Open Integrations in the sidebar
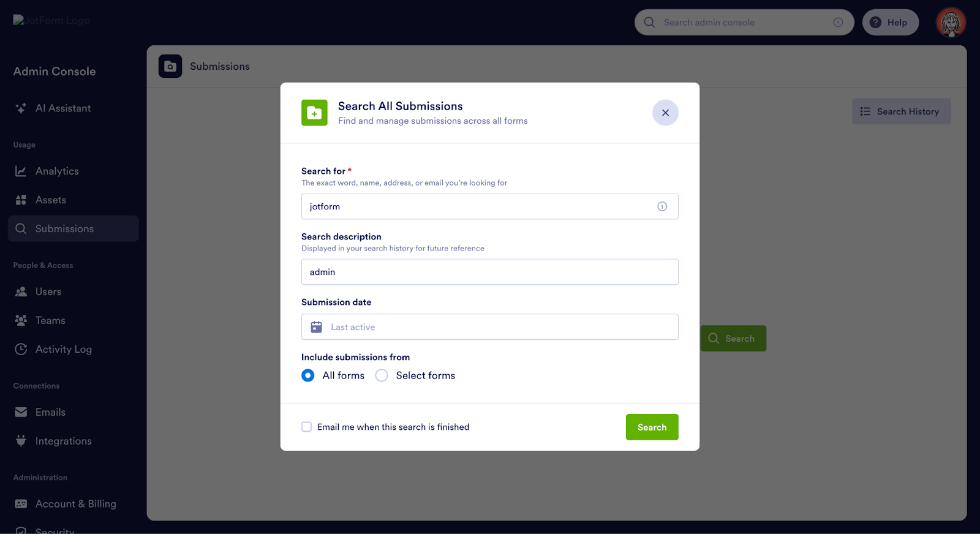The height and width of the screenshot is (534, 980). pyautogui.click(x=73, y=441)
